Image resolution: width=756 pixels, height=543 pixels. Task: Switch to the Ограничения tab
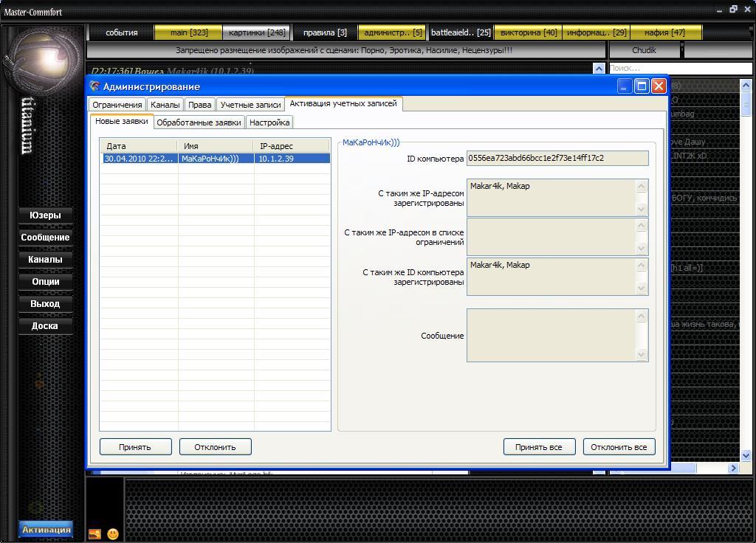[x=117, y=105]
